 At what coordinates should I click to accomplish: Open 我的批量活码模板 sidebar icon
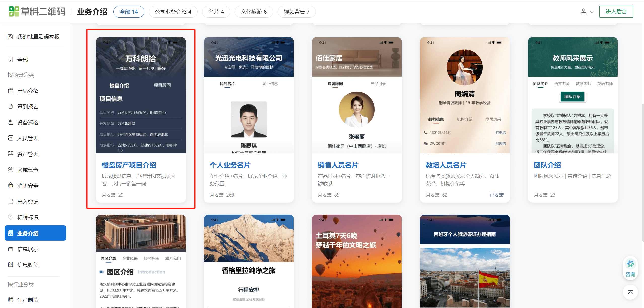pyautogui.click(x=11, y=37)
